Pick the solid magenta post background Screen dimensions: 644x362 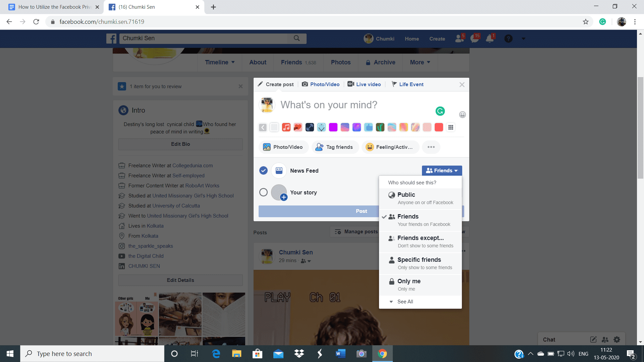333,127
